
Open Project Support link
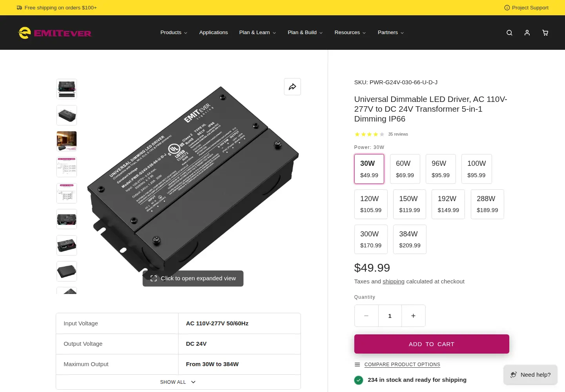click(x=527, y=7)
